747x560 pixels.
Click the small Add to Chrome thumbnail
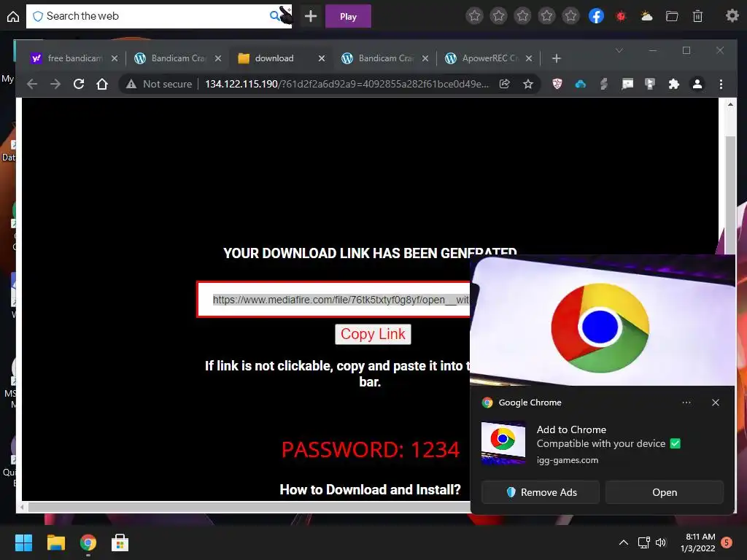(503, 443)
